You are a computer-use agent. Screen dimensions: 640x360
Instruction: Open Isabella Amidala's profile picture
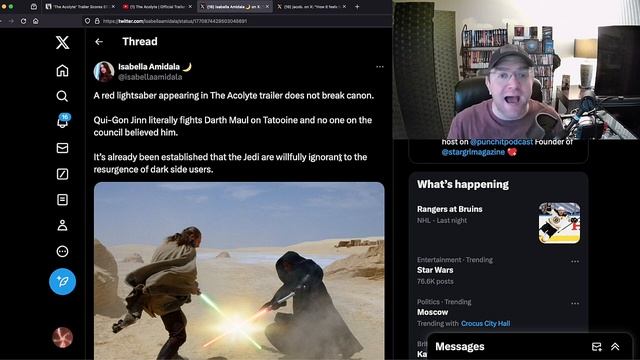(104, 71)
